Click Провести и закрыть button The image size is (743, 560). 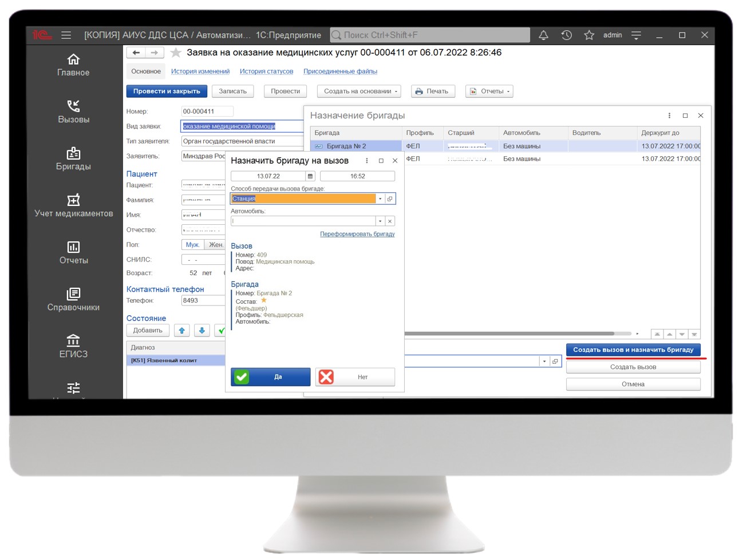167,91
